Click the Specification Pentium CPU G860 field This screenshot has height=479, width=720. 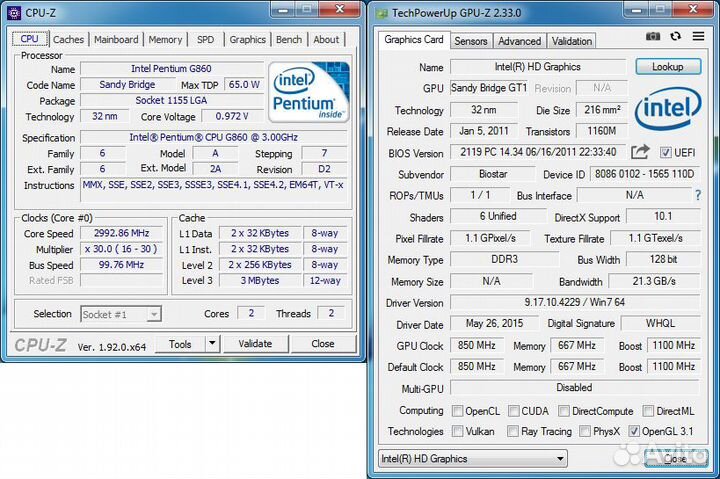click(214, 137)
